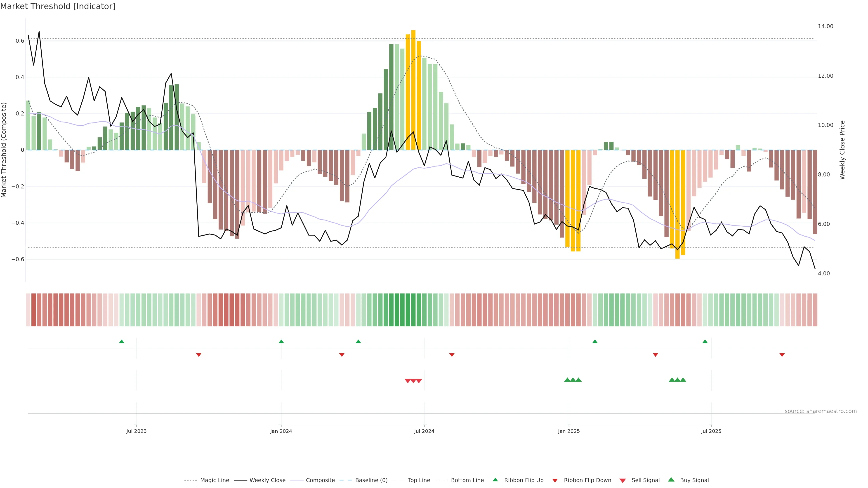Click the first Ribbon Flip Down marker
Viewport: 868px width, 488px height.
[x=199, y=355]
